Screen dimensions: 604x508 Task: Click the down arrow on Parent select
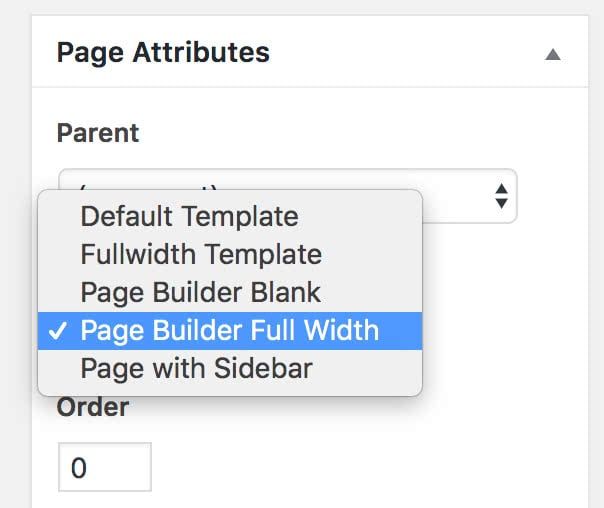coord(501,203)
